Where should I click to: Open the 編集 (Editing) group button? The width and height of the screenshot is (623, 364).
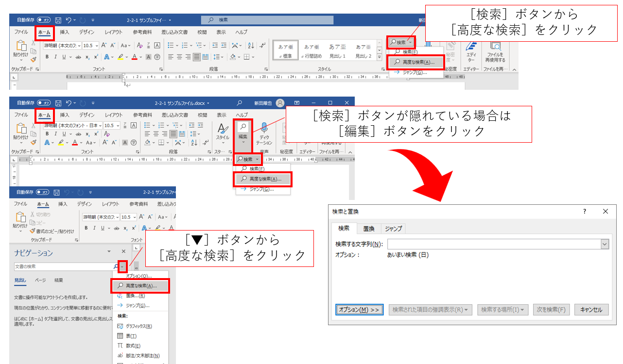point(243,133)
